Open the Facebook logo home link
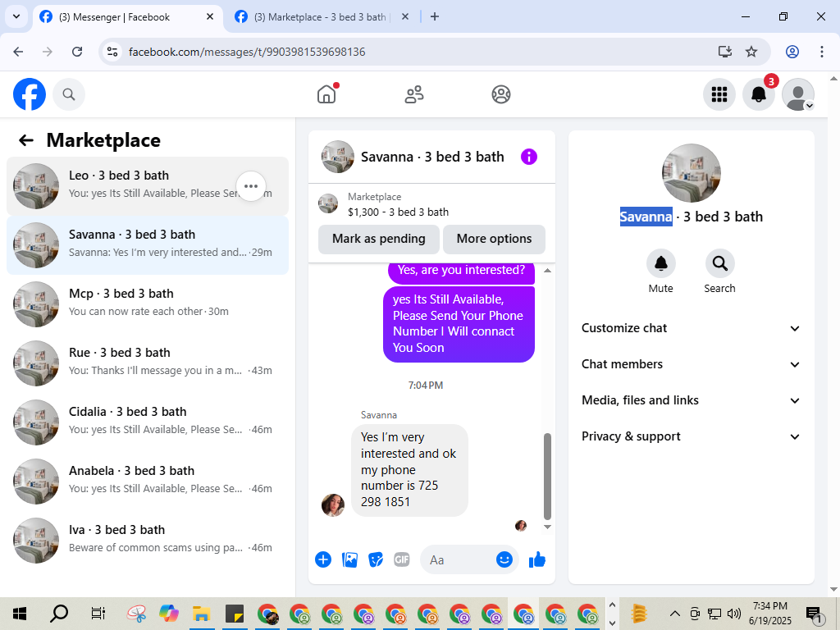Viewport: 840px width, 630px height. (x=30, y=94)
